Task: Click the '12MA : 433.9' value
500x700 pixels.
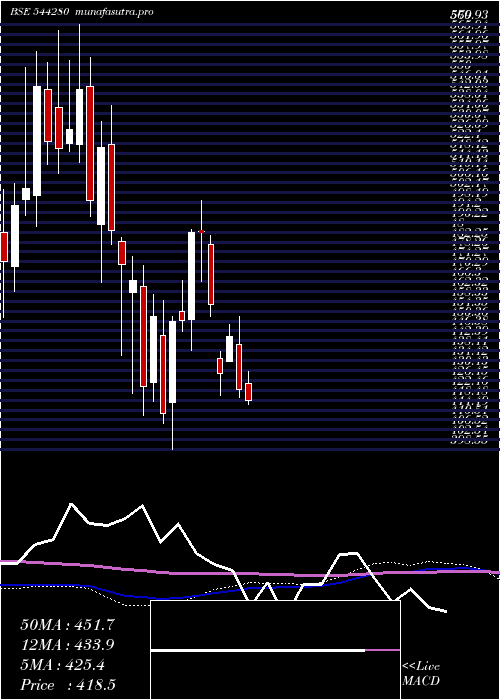Action: tap(67, 645)
